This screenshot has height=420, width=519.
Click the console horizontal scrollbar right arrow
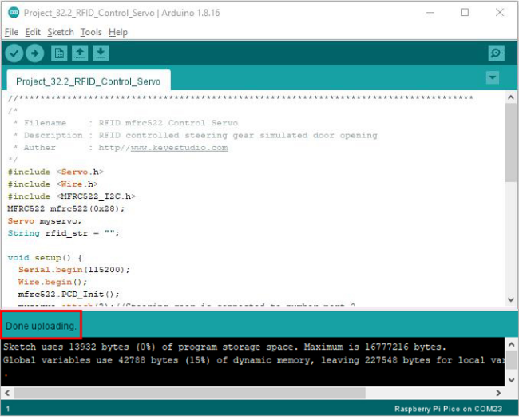point(498,393)
